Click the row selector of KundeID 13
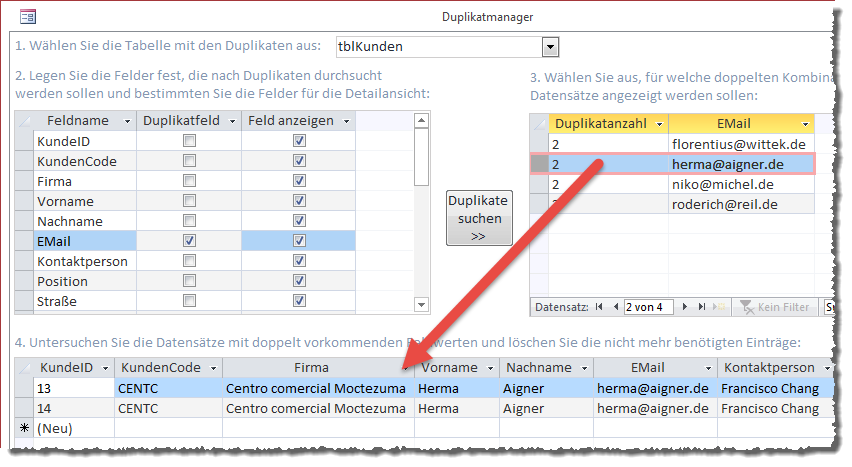The image size is (852, 467). [x=24, y=388]
